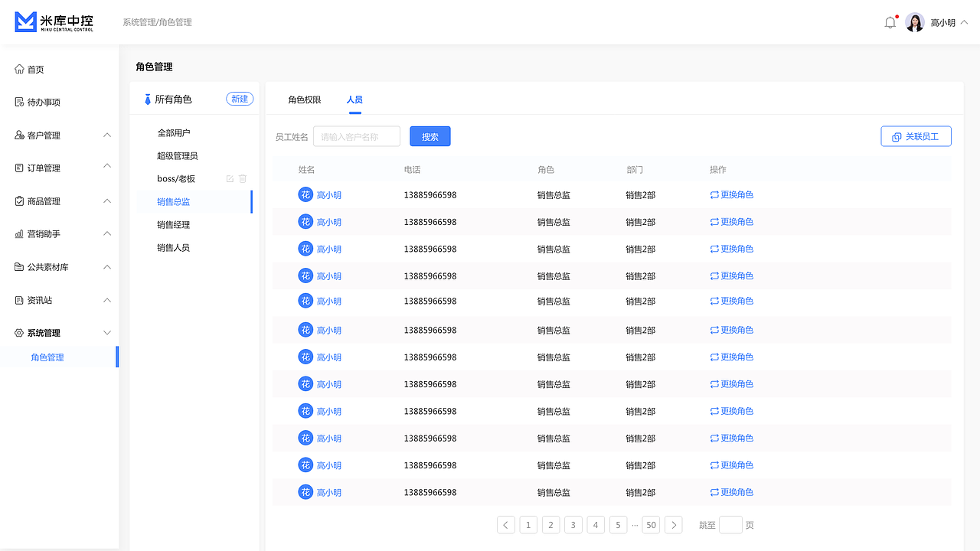Click the 客户管理 user icon in sidebar
The height and width of the screenshot is (551, 980).
[x=19, y=135]
